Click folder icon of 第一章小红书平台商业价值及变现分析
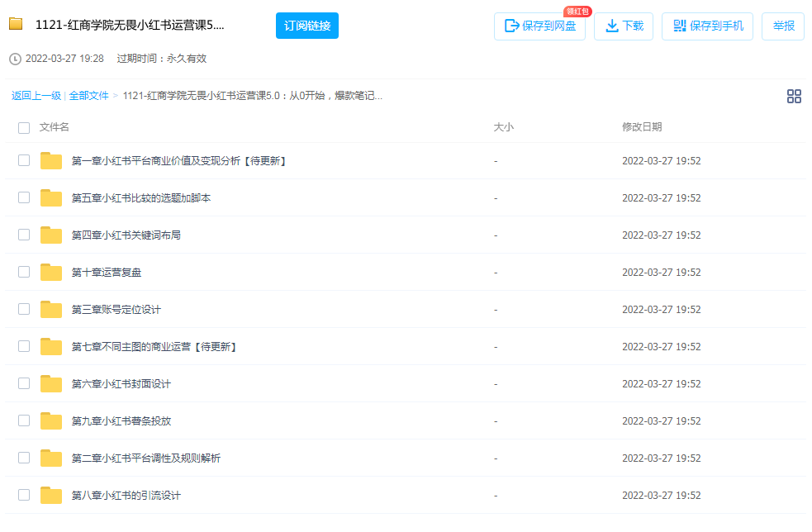The image size is (812, 532). click(51, 160)
